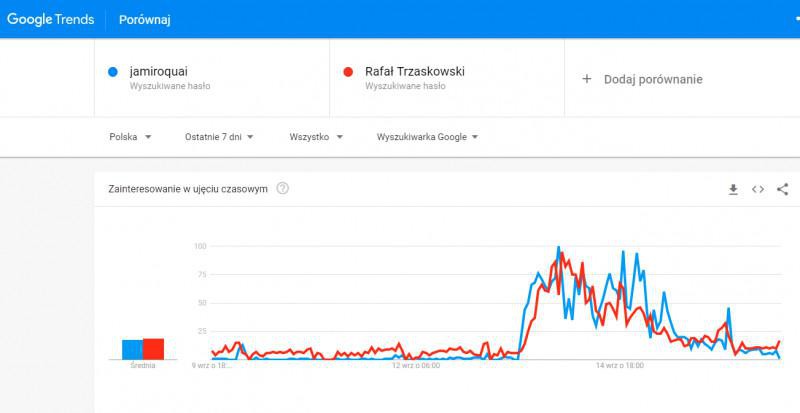
Task: Click the blue dot beside jamiroquai
Action: click(113, 72)
